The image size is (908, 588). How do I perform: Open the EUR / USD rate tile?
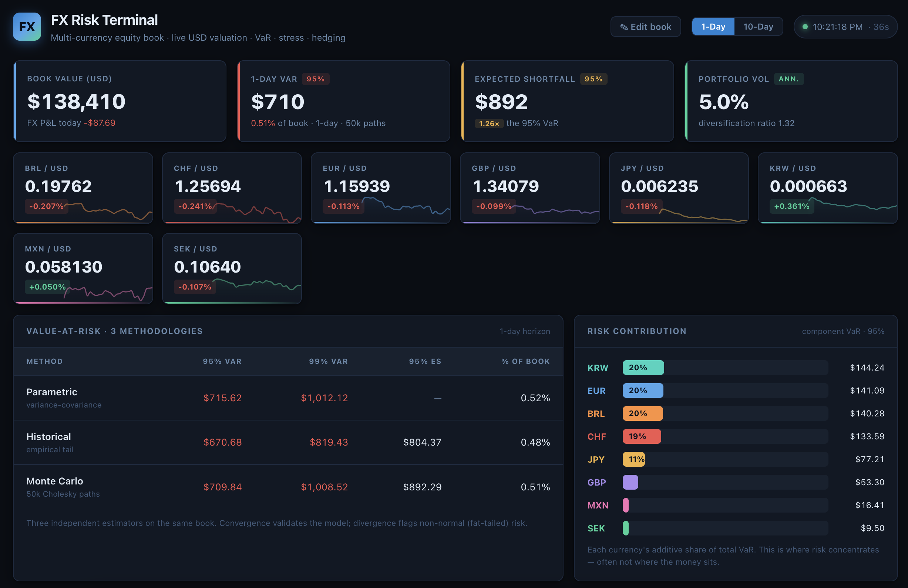tap(381, 188)
